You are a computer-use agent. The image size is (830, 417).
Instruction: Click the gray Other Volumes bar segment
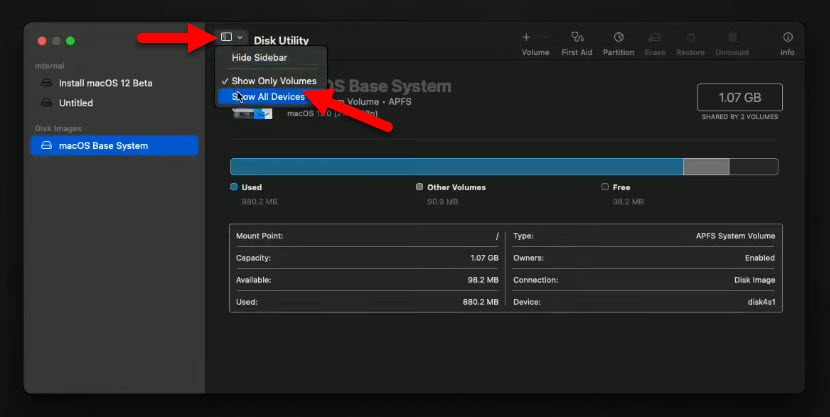tap(706, 167)
